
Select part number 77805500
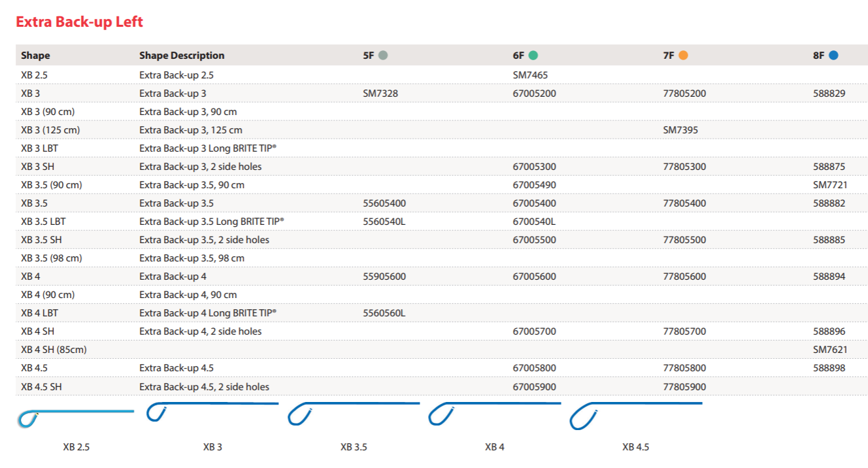[x=684, y=240]
